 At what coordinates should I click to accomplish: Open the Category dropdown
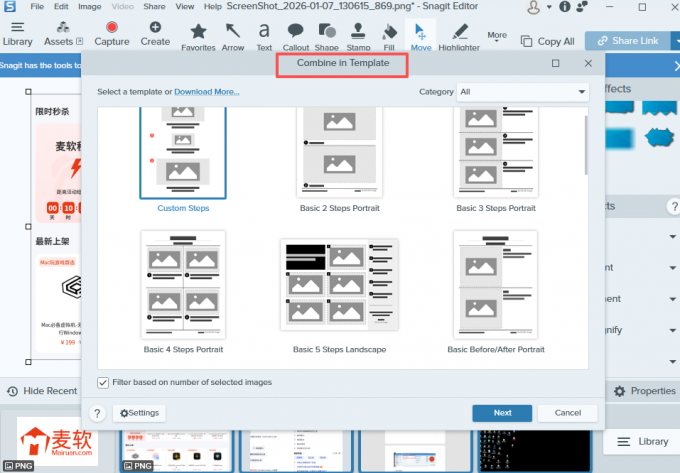click(523, 92)
